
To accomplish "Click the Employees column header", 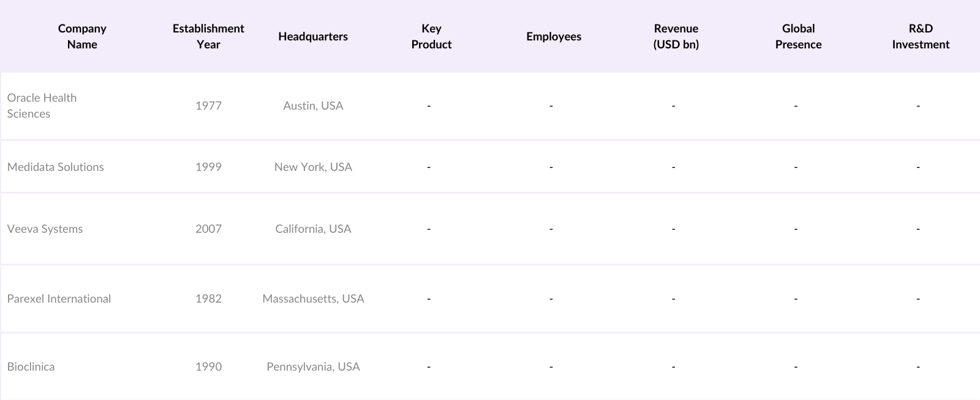I will coord(554,36).
